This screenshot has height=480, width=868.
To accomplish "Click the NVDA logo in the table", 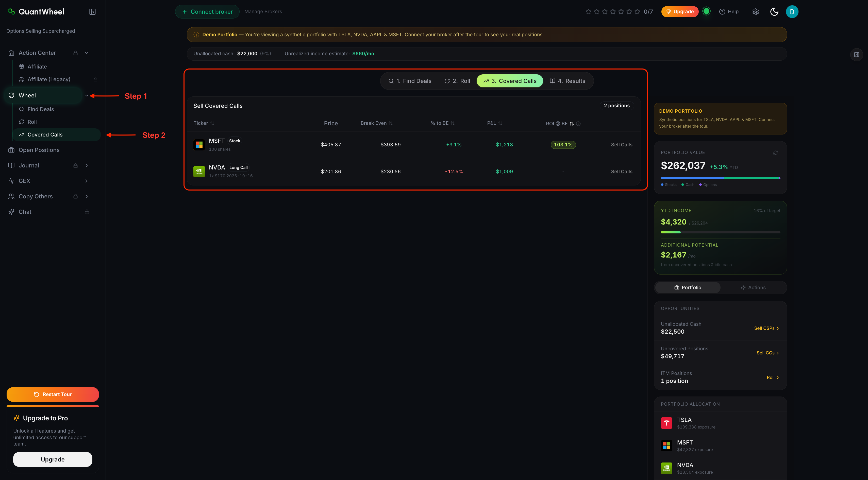I will click(x=199, y=172).
